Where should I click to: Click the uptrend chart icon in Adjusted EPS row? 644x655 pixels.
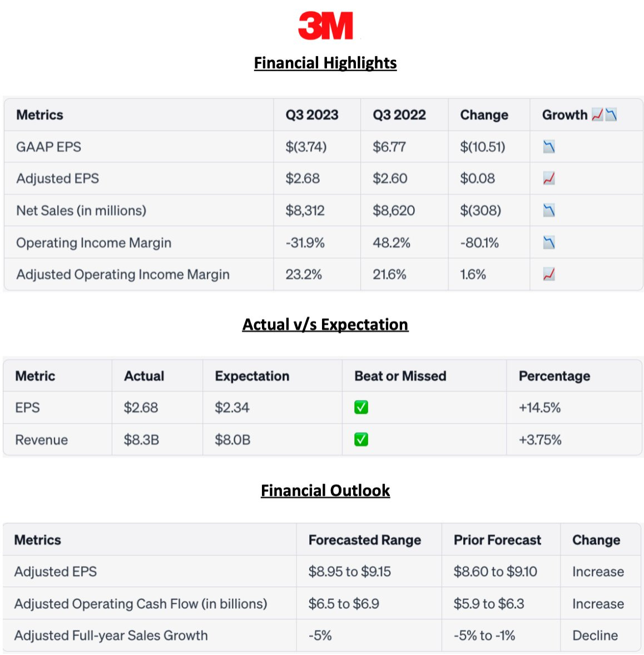click(x=549, y=178)
